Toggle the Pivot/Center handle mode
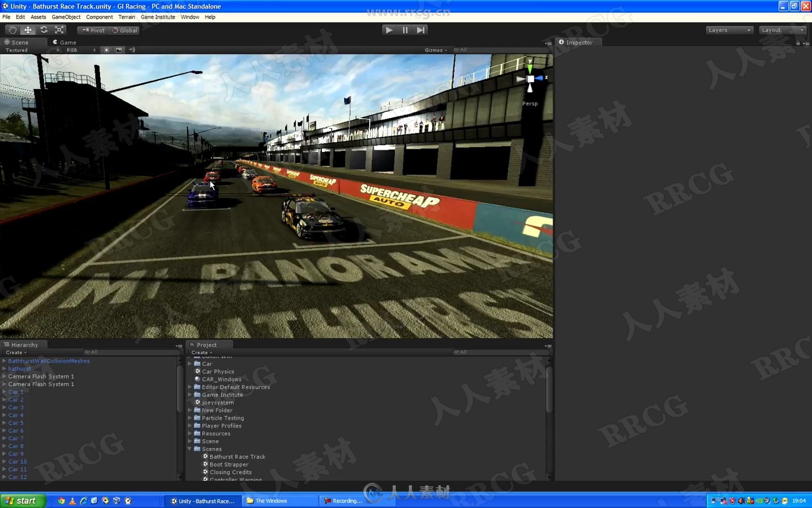Image resolution: width=812 pixels, height=508 pixels. pos(94,30)
